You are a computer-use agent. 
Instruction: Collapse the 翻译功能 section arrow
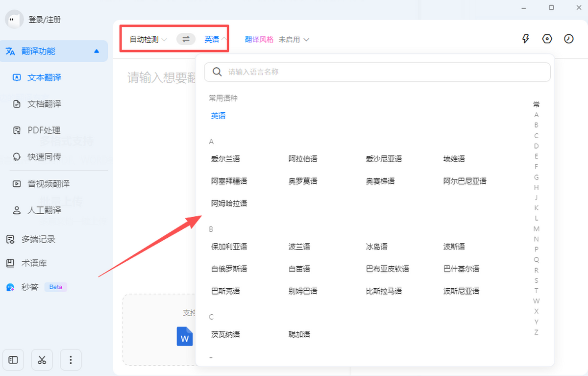(x=97, y=51)
